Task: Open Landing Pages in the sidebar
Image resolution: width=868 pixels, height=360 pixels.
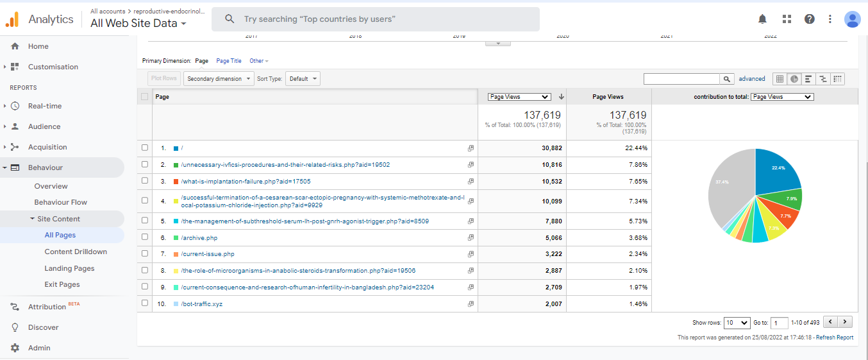Action: pos(69,268)
